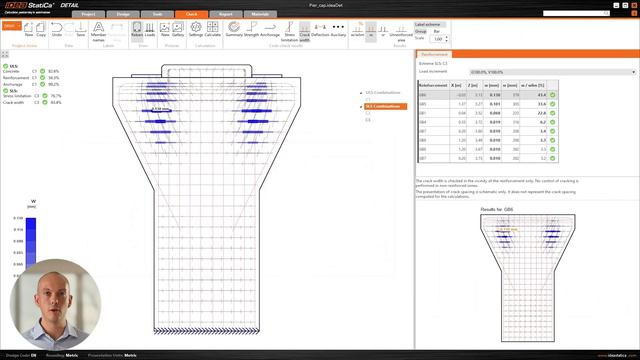Click the Crack width result row in summary
This screenshot has height=360, width=640.
32,102
